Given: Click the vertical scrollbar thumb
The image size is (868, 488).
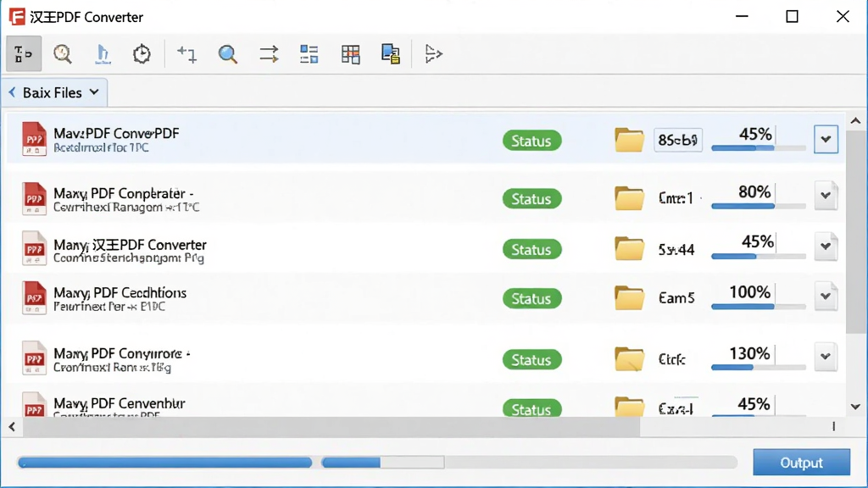Looking at the screenshot, I should (x=856, y=231).
